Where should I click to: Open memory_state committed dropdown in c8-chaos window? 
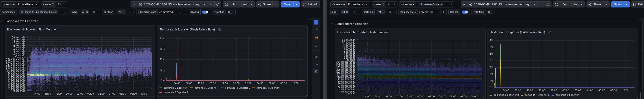168,12
